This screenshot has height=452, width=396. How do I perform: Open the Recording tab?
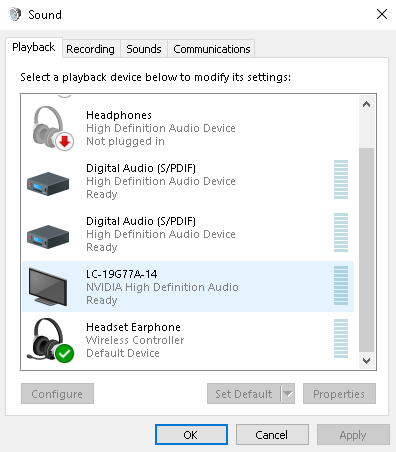90,49
